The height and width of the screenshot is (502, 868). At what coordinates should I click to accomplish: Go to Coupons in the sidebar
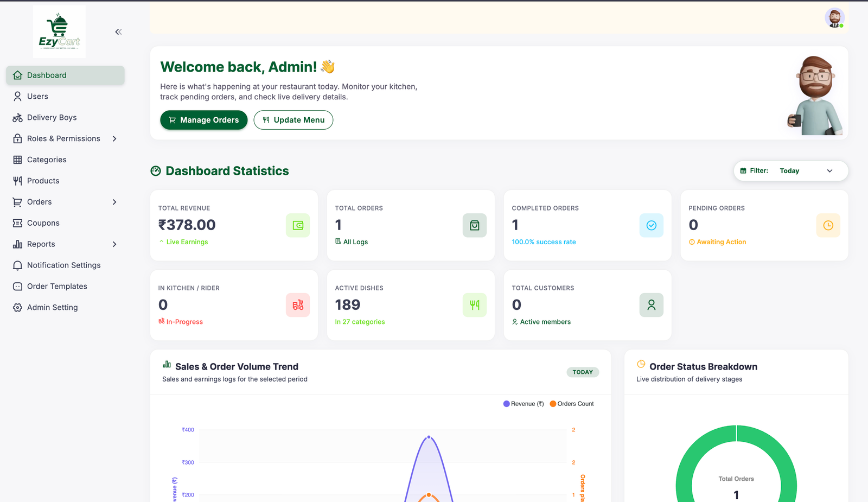coord(66,223)
